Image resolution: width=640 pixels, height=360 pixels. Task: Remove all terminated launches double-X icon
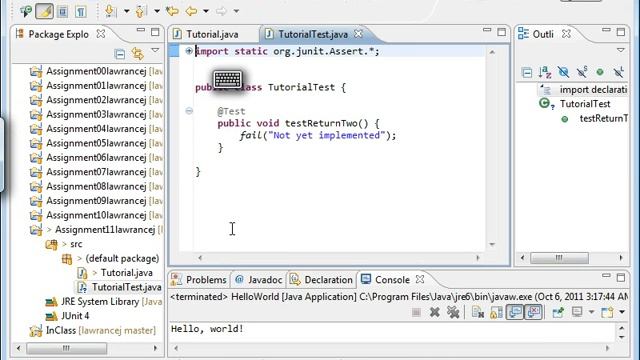(453, 313)
